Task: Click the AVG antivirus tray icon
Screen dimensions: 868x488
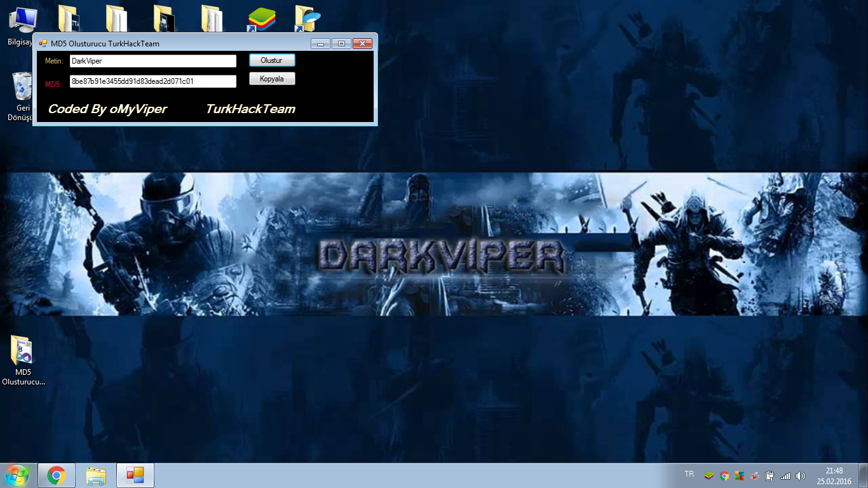Action: [740, 475]
